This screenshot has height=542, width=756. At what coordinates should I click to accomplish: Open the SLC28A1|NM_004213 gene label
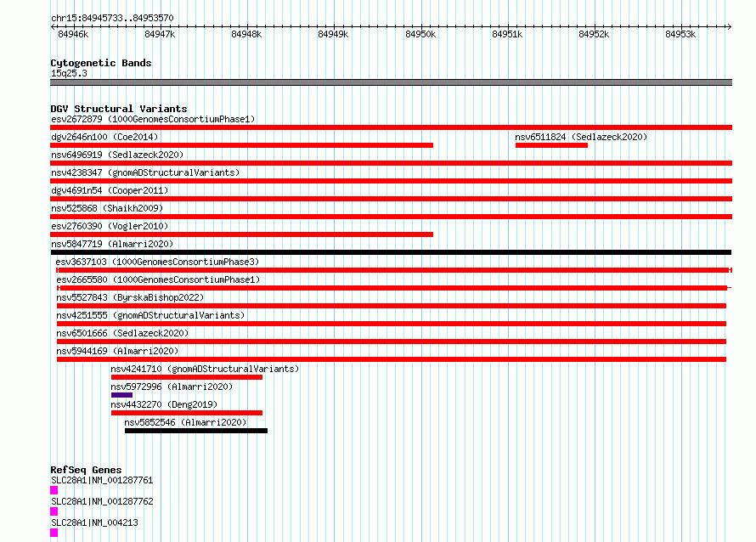pos(94,522)
